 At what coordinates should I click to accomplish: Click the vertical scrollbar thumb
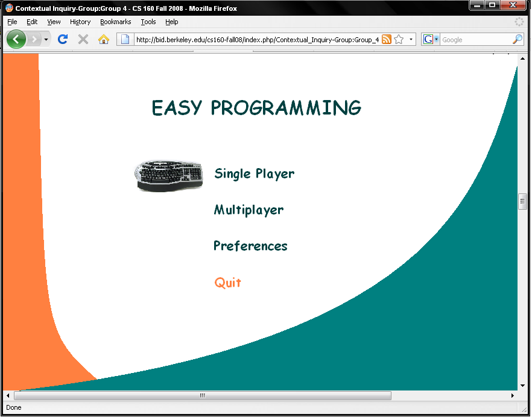click(522, 201)
